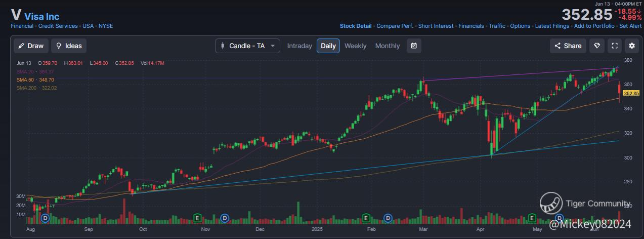Click the dividend marker after Feb
Image resolution: width=644 pixels, height=239 pixels.
[388, 218]
